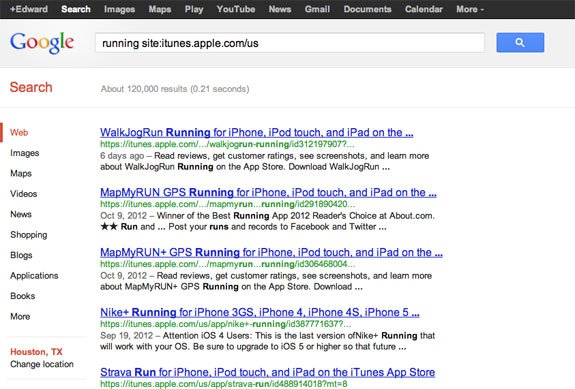Go to Images in the top bar
The image size is (575, 389).
pos(119,9)
